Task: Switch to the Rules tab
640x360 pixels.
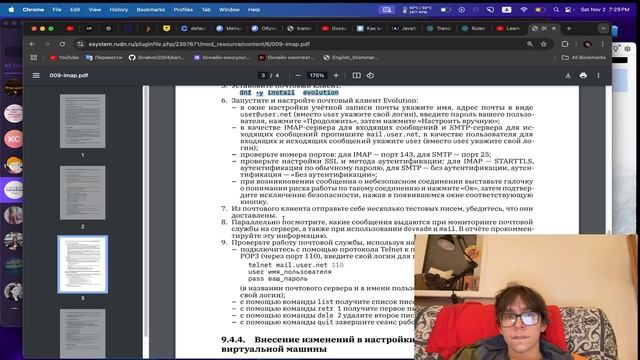Action: pyautogui.click(x=474, y=29)
